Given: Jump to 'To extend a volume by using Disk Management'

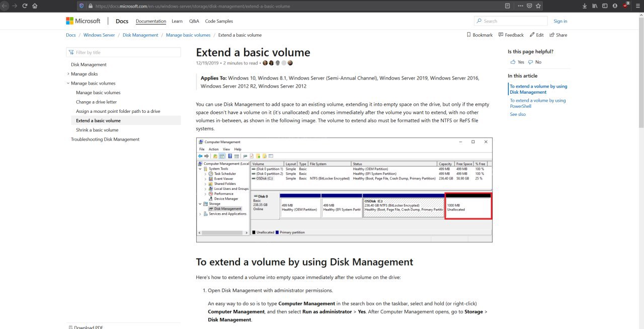Looking at the screenshot, I should tap(538, 89).
